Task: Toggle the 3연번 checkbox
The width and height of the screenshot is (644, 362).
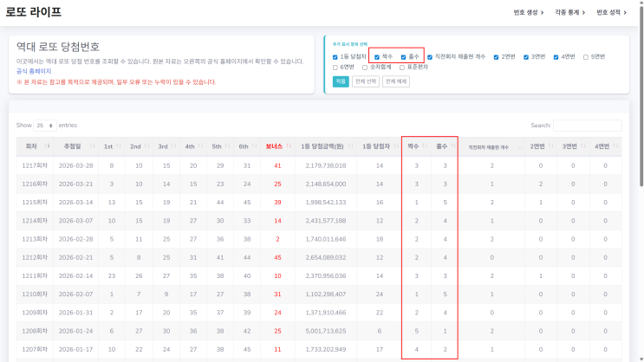Action: pos(526,57)
